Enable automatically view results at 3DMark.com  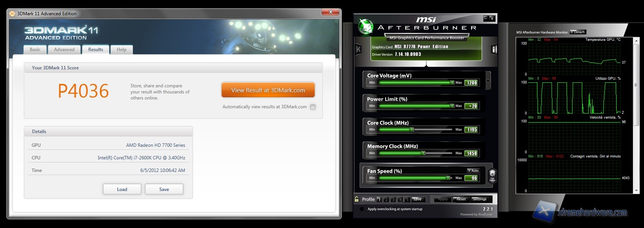(313, 107)
